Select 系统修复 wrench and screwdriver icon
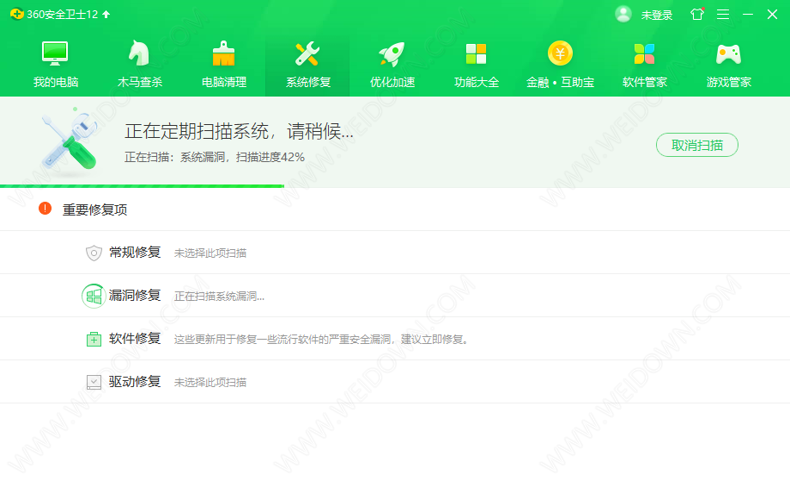The image size is (790, 500). tap(307, 53)
